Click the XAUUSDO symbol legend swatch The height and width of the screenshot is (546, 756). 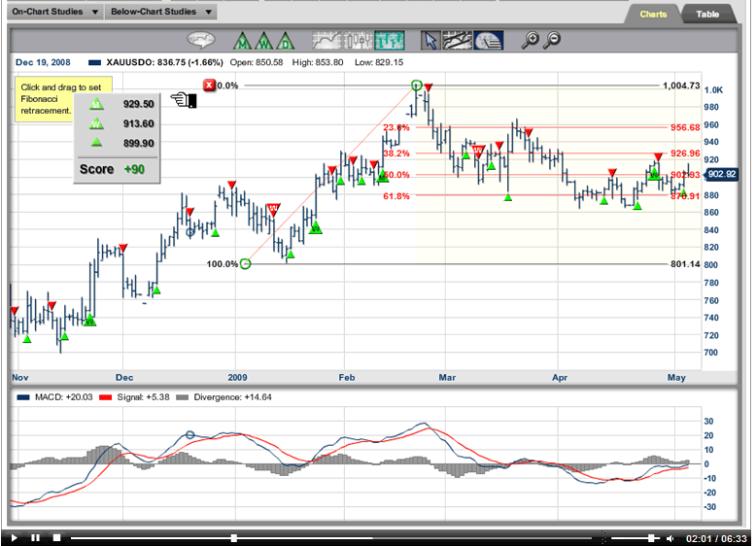coord(95,62)
